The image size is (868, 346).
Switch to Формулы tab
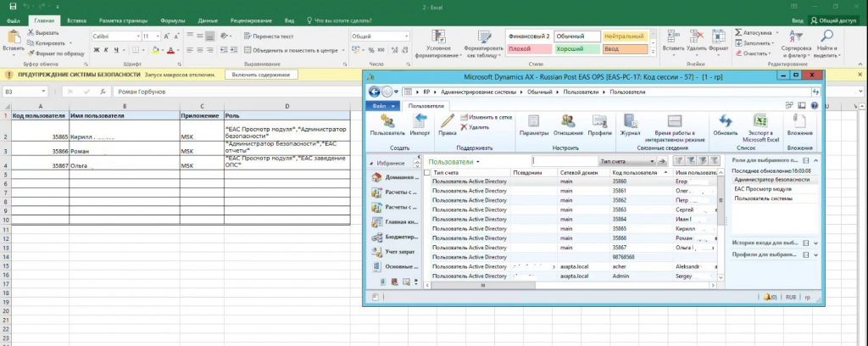[173, 20]
